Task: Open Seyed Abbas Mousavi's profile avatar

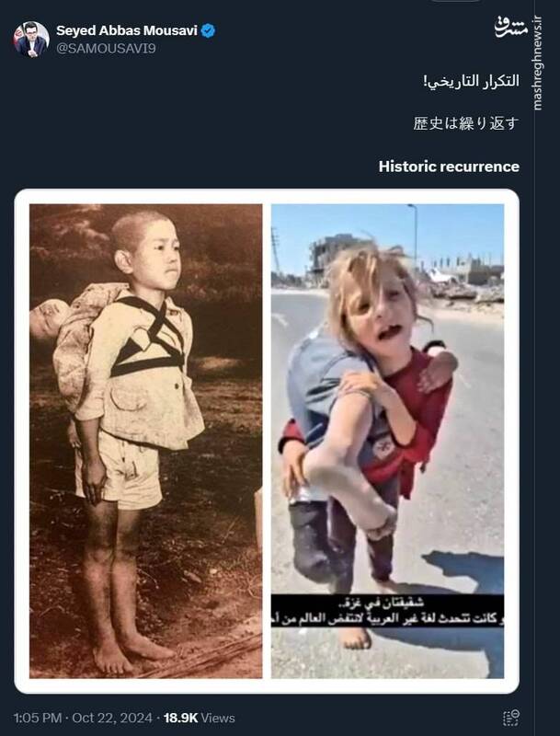Action: (x=31, y=40)
